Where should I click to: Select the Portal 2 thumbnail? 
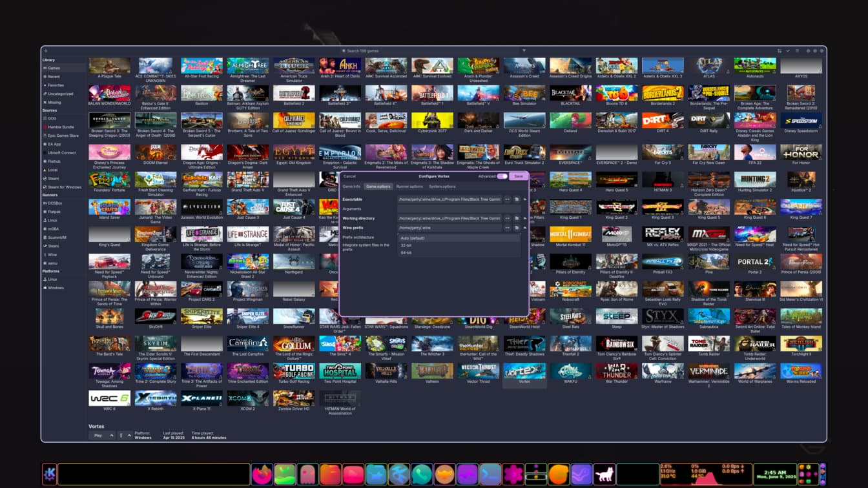tap(755, 261)
